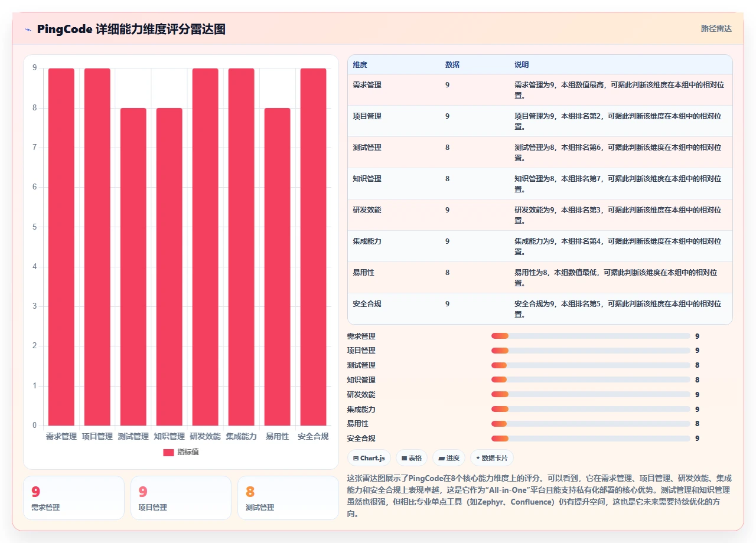Click the x-axis label 安全合规

coord(313,437)
